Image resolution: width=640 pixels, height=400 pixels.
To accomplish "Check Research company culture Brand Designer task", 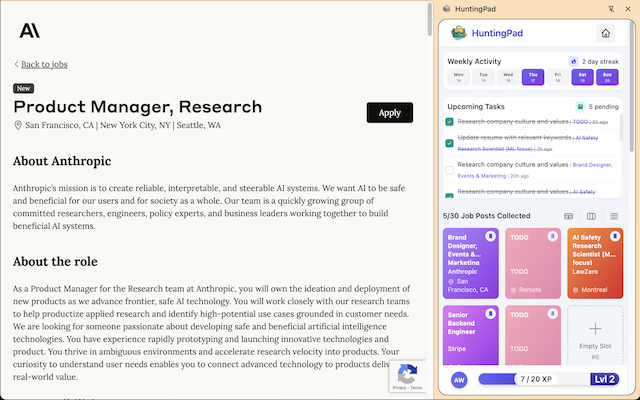I will [x=450, y=170].
